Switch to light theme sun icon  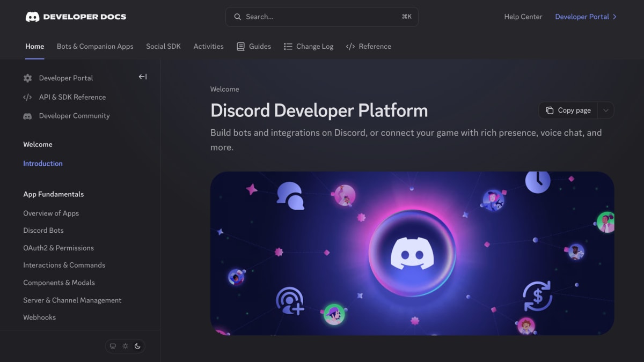click(x=125, y=346)
